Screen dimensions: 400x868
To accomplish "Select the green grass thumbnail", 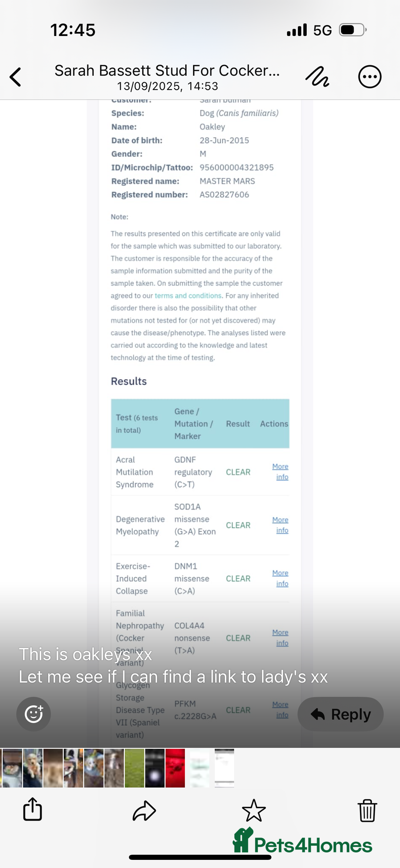I will 134,768.
